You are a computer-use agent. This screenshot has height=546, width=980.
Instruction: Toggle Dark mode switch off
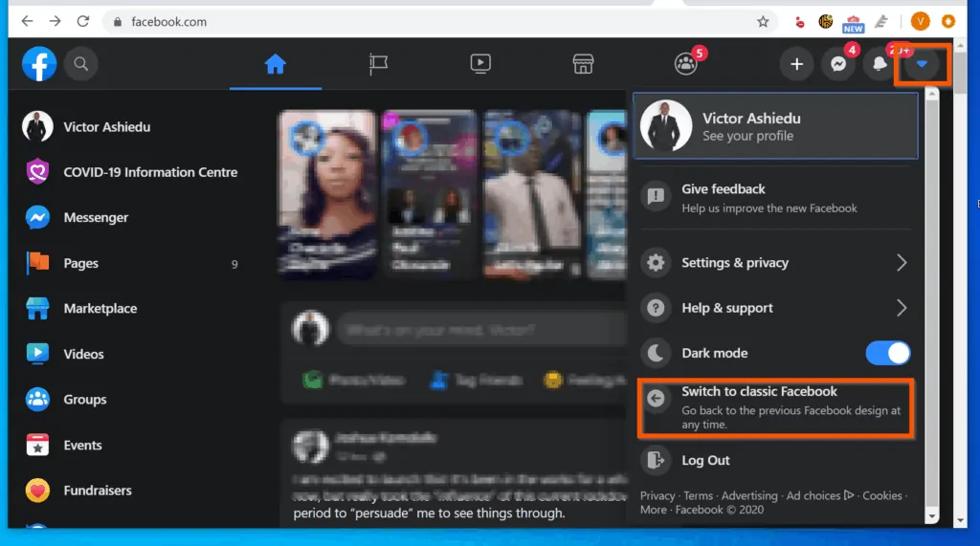(887, 353)
